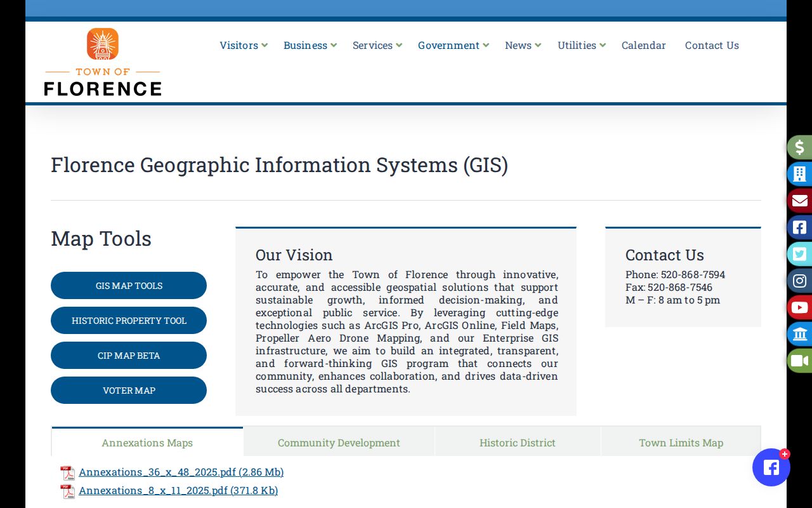The width and height of the screenshot is (812, 508).
Task: Open the YouTube play icon
Action: [x=799, y=307]
